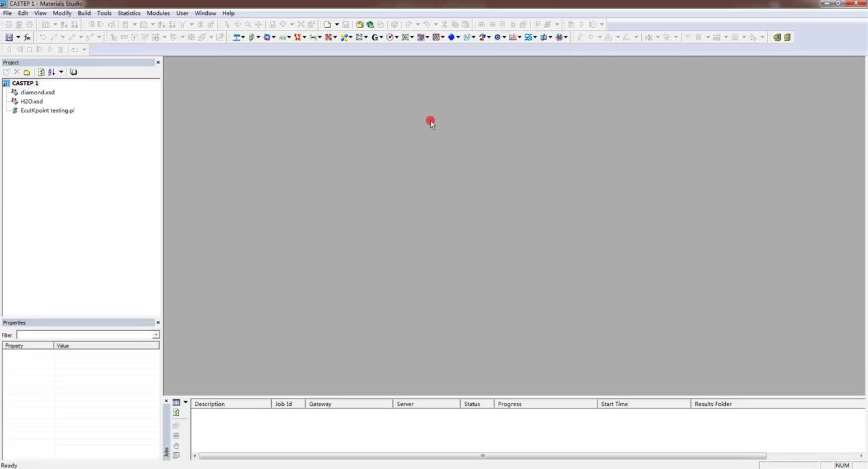Click the first green box icon in modules toolbar

click(777, 37)
